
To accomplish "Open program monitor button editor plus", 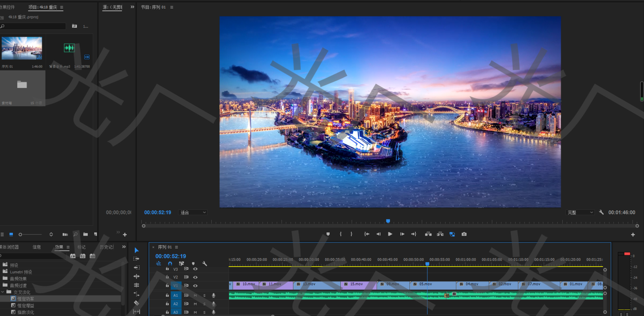I will pos(633,235).
